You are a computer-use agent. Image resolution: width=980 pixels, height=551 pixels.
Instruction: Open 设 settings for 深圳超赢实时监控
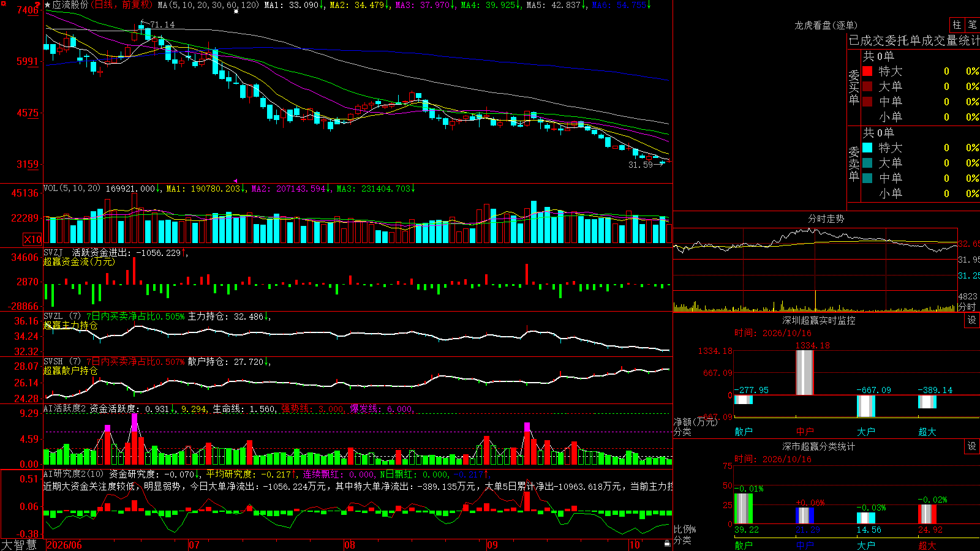point(972,320)
